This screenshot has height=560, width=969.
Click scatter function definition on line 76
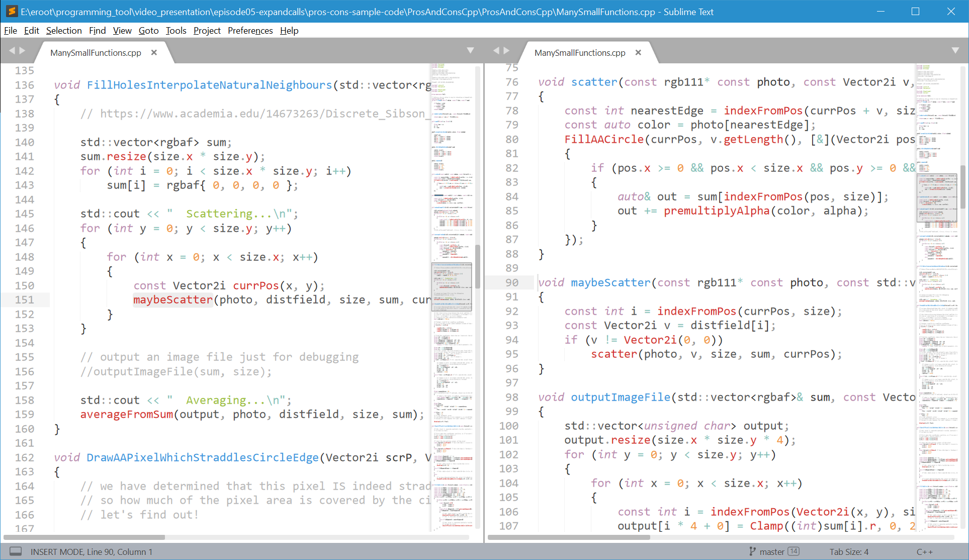(x=594, y=82)
